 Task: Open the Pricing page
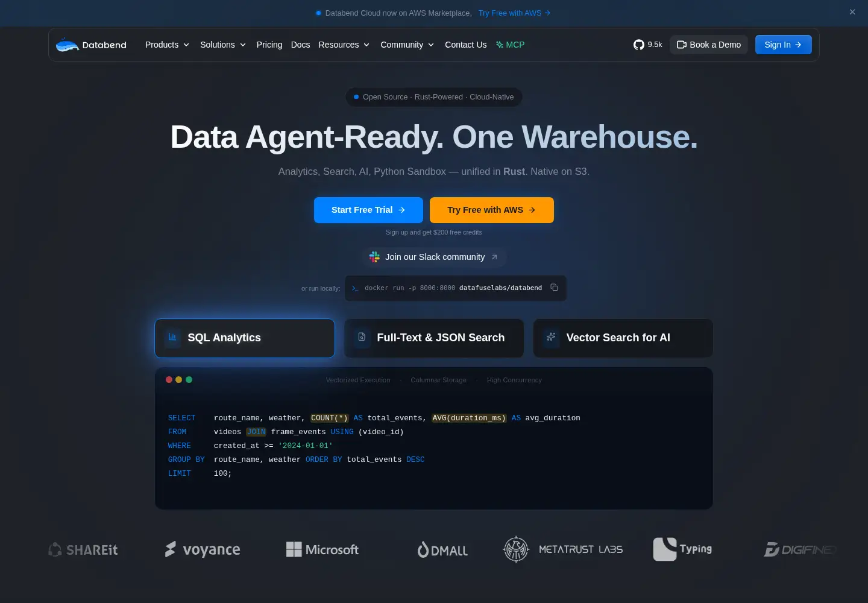click(x=269, y=45)
